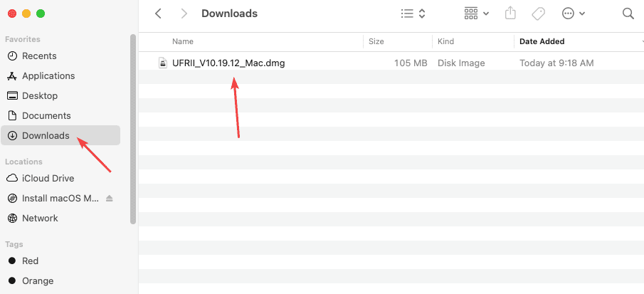This screenshot has width=644, height=294.
Task: Click the Finder back arrow
Action: coord(158,14)
